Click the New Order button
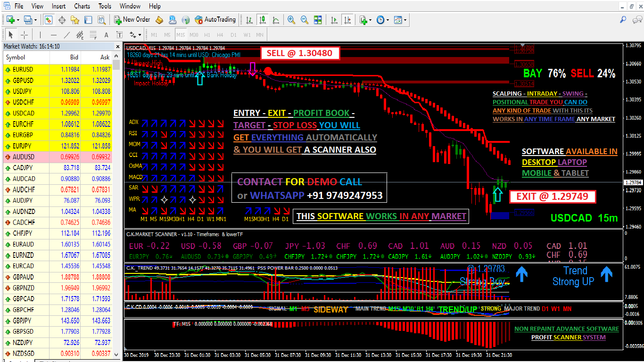 pyautogui.click(x=132, y=20)
